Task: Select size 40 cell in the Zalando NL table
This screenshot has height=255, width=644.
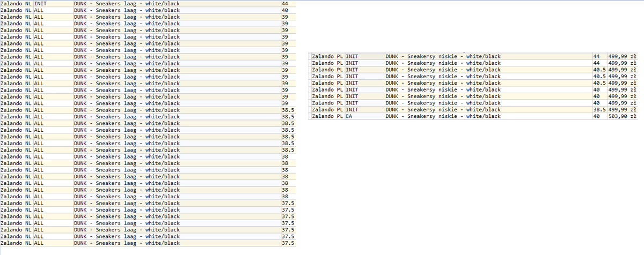Action: (288, 10)
